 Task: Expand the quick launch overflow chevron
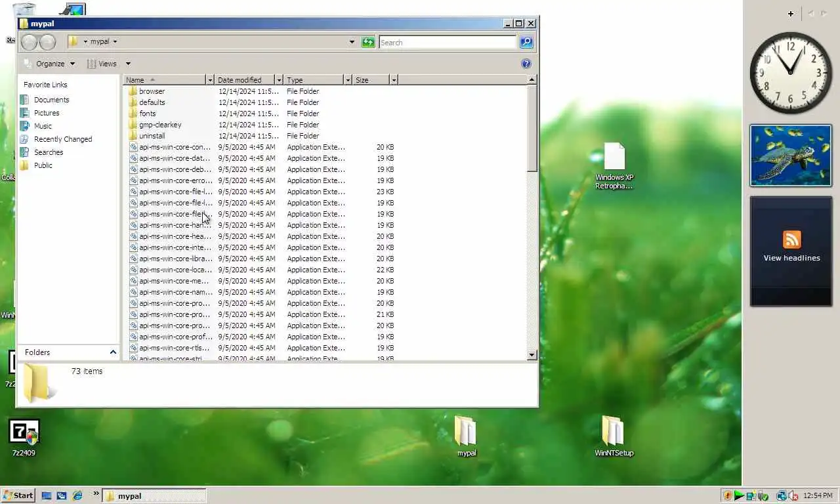pyautogui.click(x=96, y=493)
